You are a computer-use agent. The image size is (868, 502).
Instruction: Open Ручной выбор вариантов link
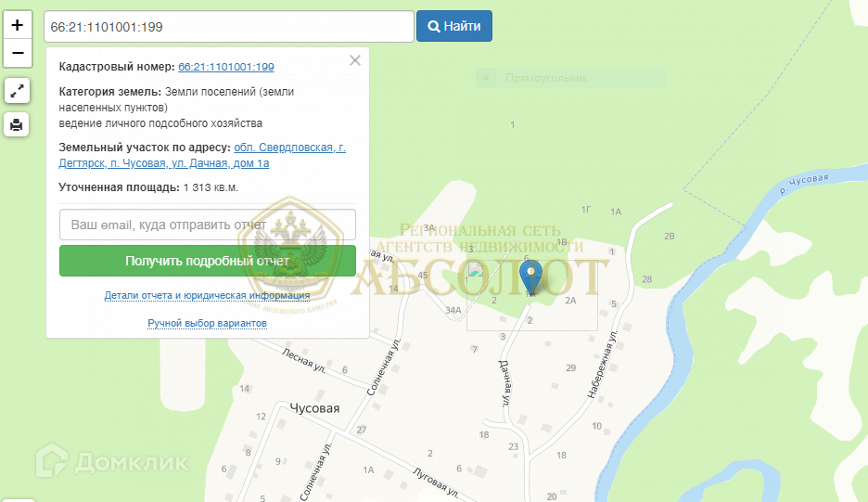(207, 323)
